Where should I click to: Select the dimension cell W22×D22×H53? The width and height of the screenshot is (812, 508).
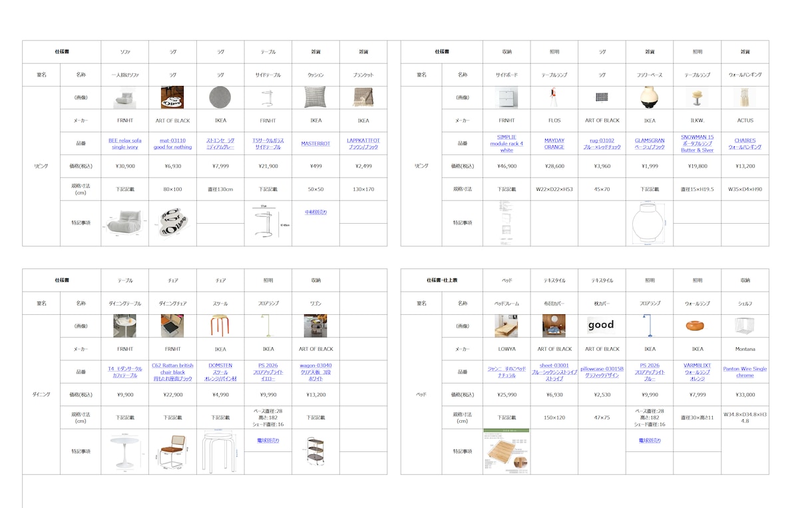click(554, 189)
